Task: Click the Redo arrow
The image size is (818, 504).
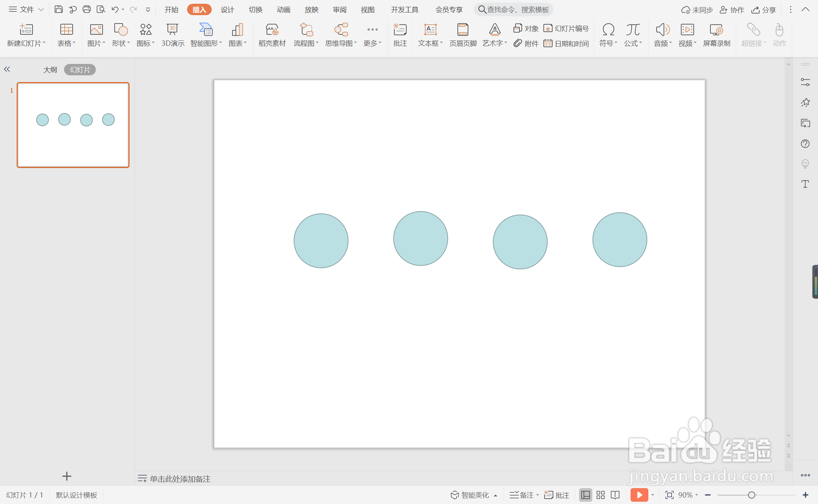Action: coord(133,9)
